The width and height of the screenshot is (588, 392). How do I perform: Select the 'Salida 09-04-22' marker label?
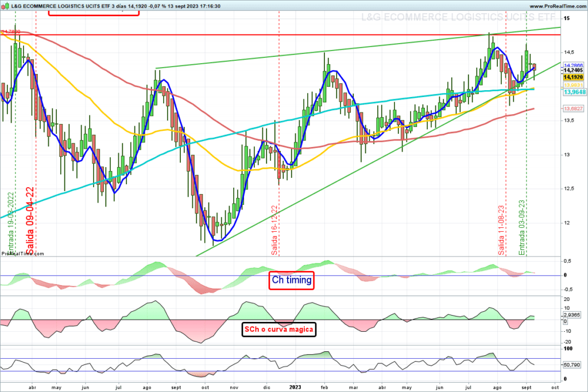30,221
